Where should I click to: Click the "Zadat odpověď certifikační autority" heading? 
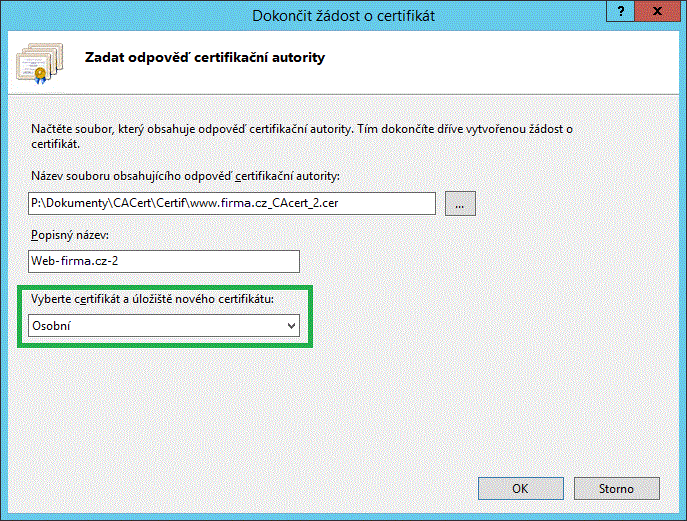(203, 58)
